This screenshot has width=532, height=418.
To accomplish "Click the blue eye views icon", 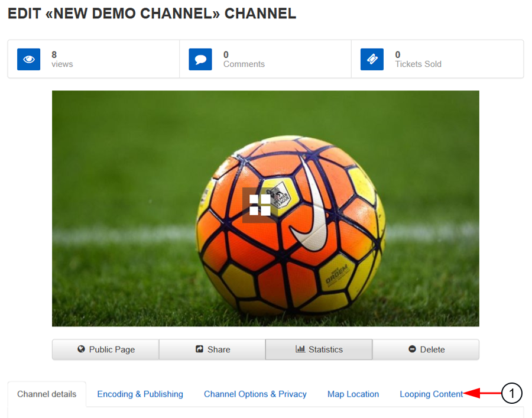I will coord(28,59).
